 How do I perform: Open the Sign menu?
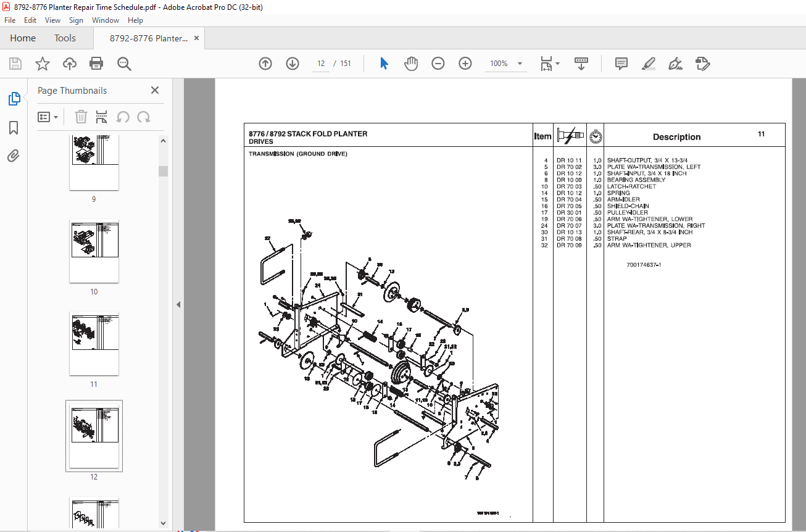[x=76, y=20]
